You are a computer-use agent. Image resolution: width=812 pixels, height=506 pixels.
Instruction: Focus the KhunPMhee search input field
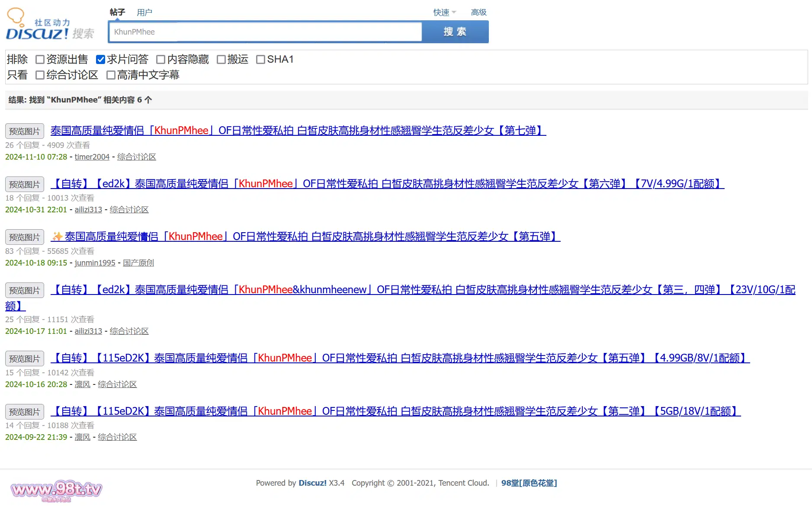[266, 32]
